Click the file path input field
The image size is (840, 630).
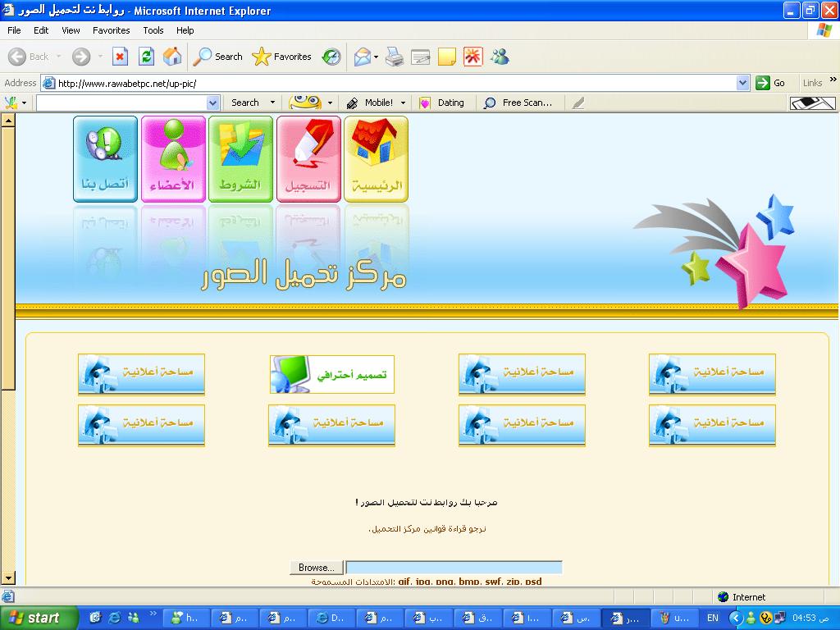pyautogui.click(x=454, y=568)
